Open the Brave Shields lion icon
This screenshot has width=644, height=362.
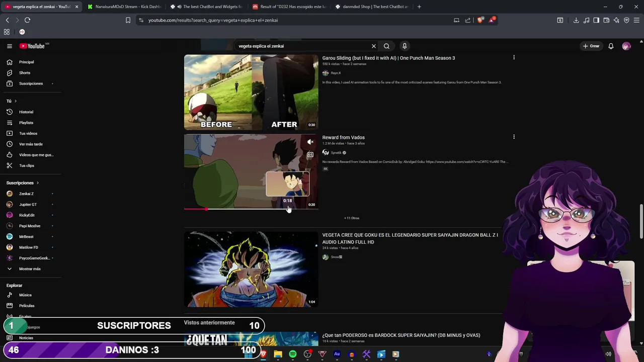(480, 20)
